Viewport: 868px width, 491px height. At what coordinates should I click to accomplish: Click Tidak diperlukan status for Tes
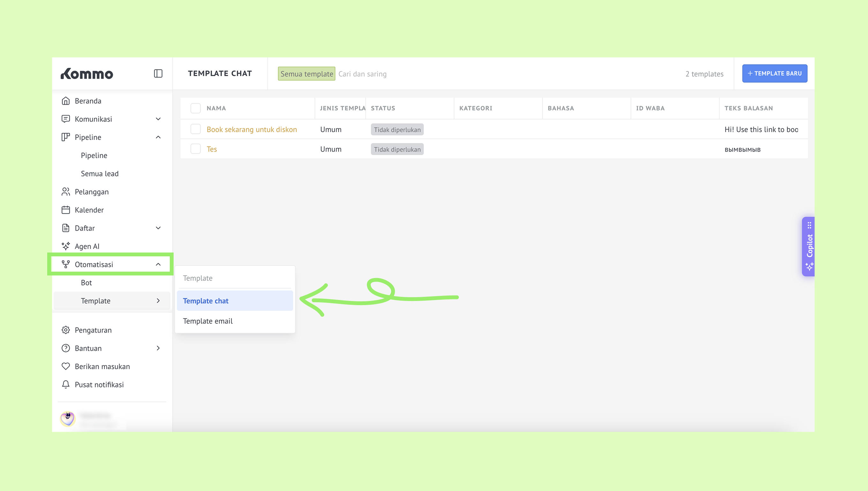coord(397,150)
